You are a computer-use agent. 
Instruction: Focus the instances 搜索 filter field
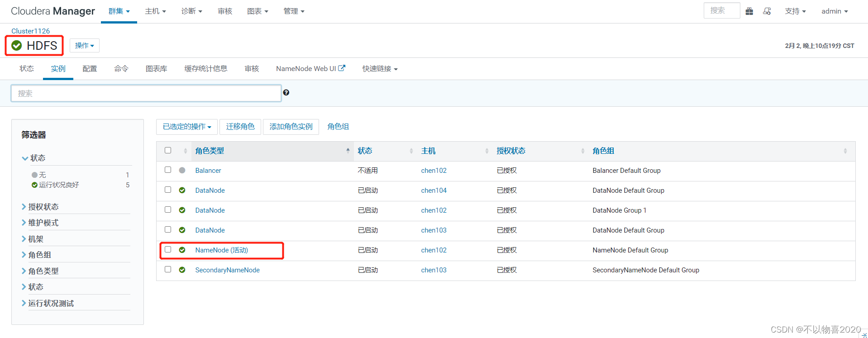coord(146,93)
